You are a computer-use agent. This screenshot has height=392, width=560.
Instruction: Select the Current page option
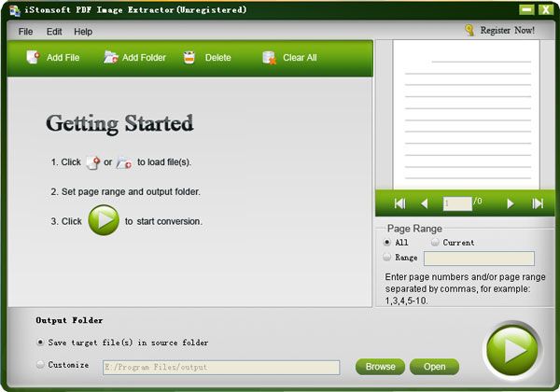(435, 242)
